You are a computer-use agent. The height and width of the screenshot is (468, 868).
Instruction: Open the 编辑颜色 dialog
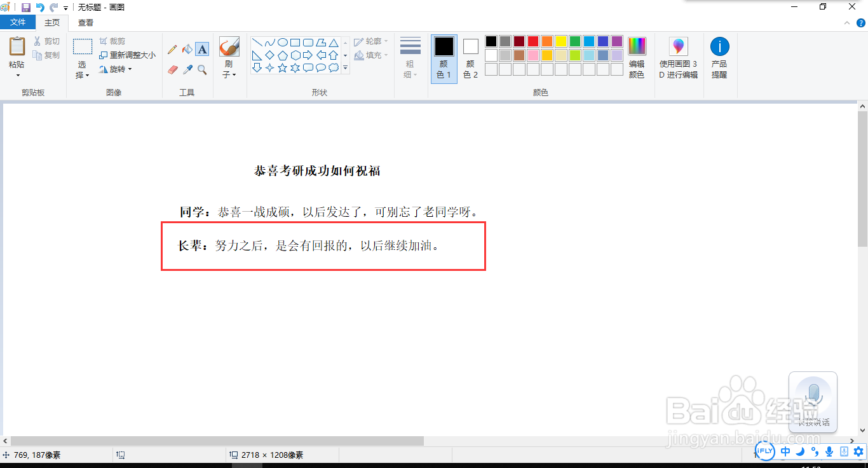tap(637, 56)
